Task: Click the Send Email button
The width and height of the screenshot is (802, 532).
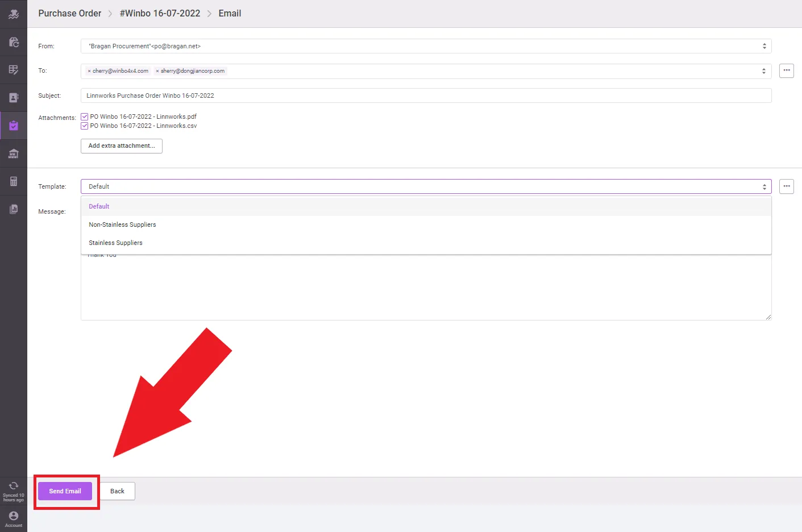Action: pos(65,491)
